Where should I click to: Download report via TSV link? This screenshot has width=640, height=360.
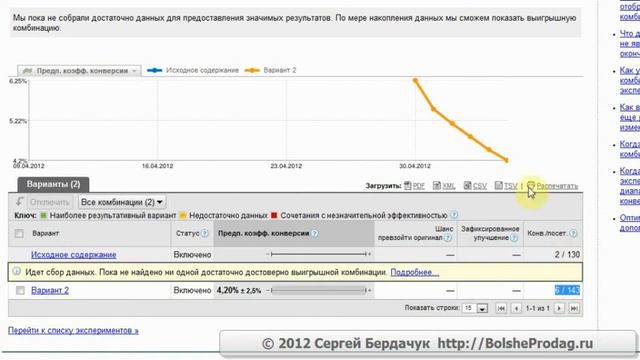click(x=510, y=186)
